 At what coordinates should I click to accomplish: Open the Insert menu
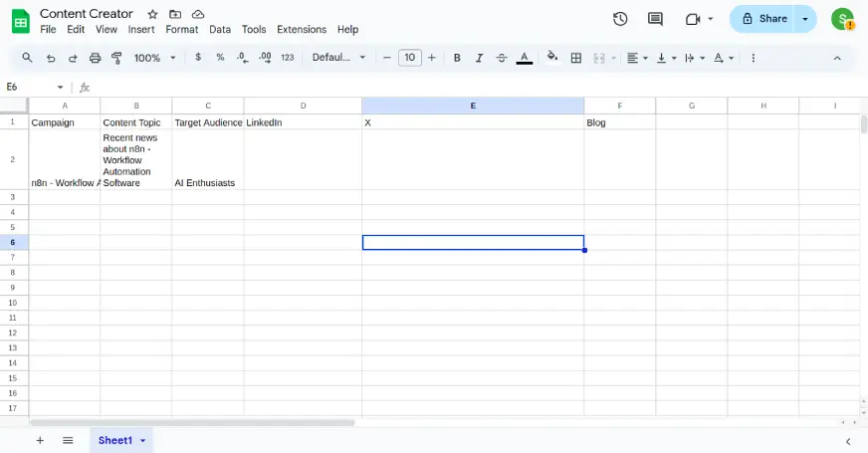point(141,29)
